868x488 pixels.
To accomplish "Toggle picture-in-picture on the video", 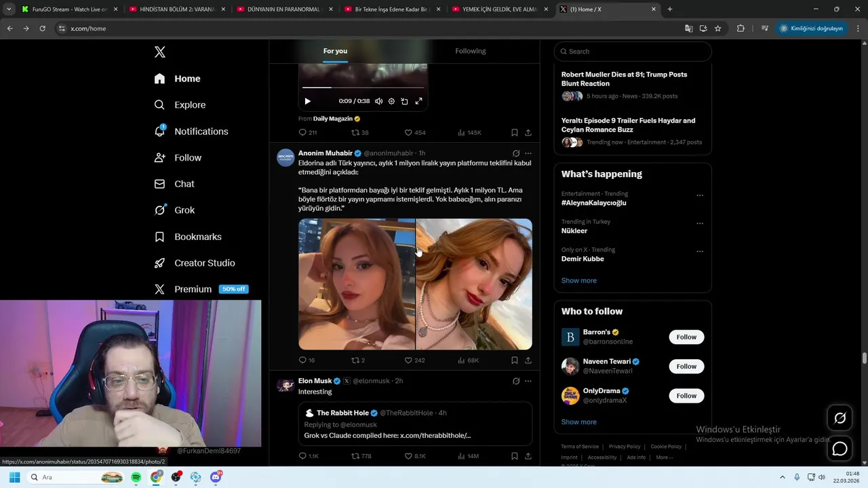I will point(405,101).
